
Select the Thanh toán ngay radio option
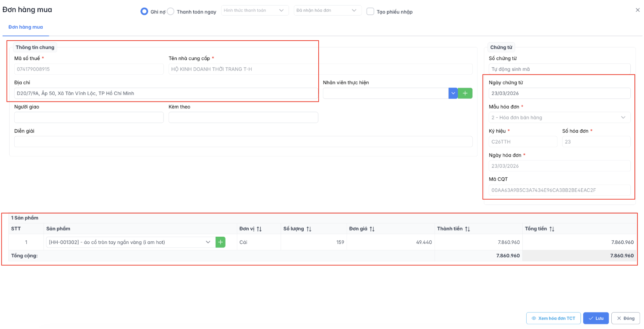click(171, 12)
